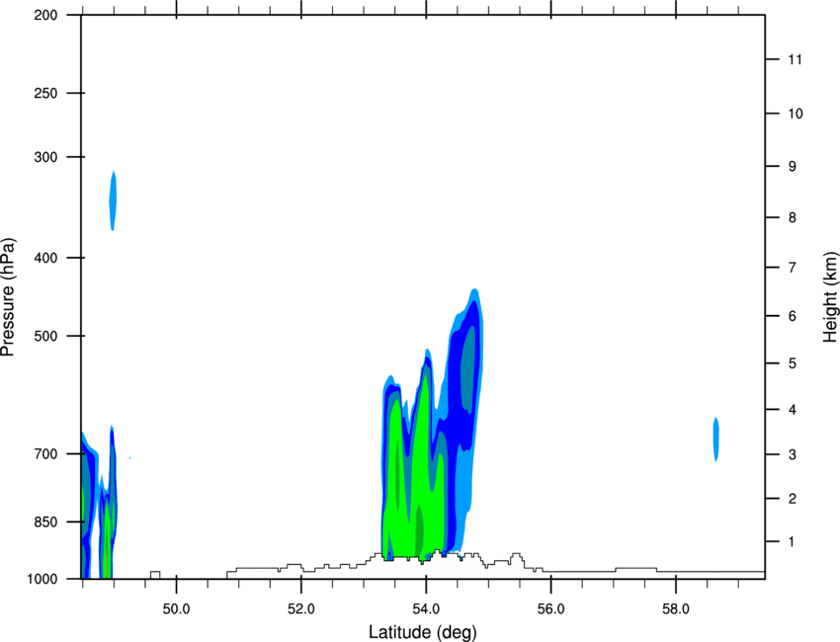This screenshot has width=840, height=642.
Task: Click the "Pressure (hPa)" axis title
Action: 8,297
